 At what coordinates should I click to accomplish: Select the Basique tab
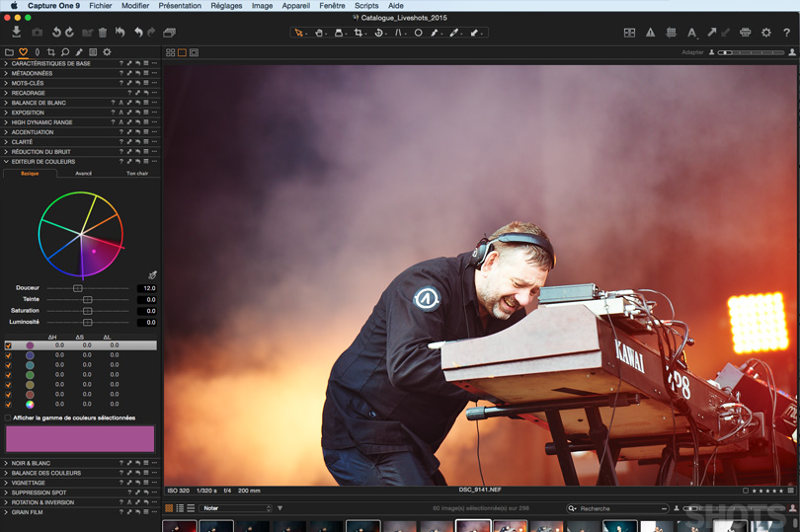click(30, 174)
